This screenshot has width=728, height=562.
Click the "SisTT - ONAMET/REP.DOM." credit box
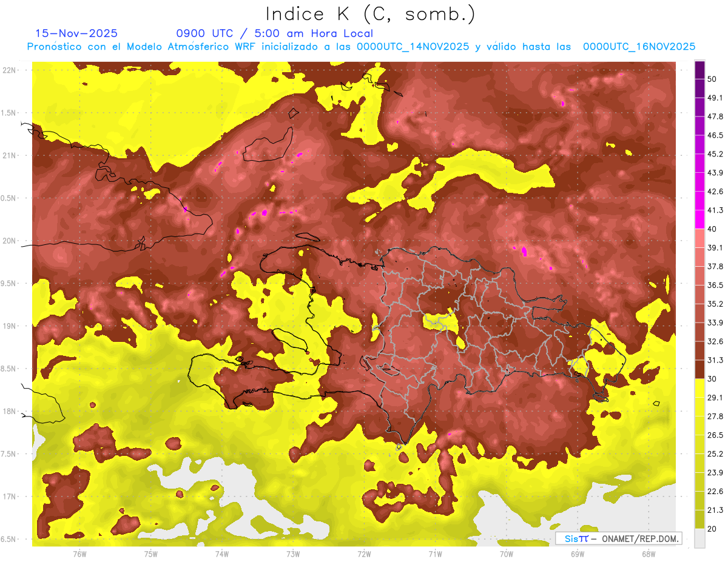tap(618, 538)
